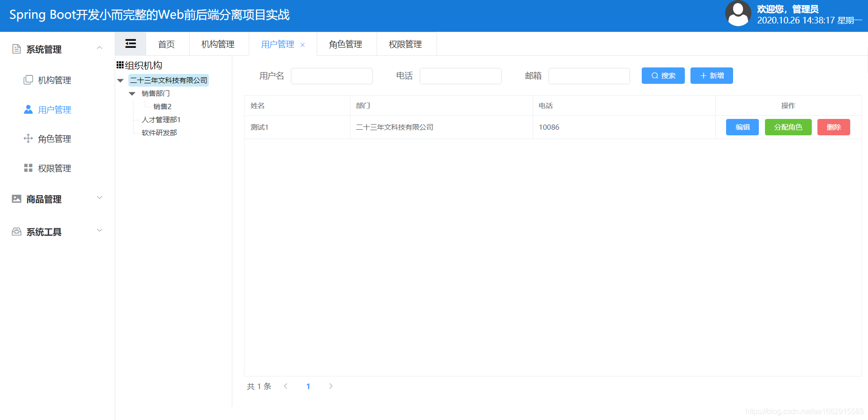Switch to the 机构管理 tab
This screenshot has width=868, height=420.
(x=218, y=44)
